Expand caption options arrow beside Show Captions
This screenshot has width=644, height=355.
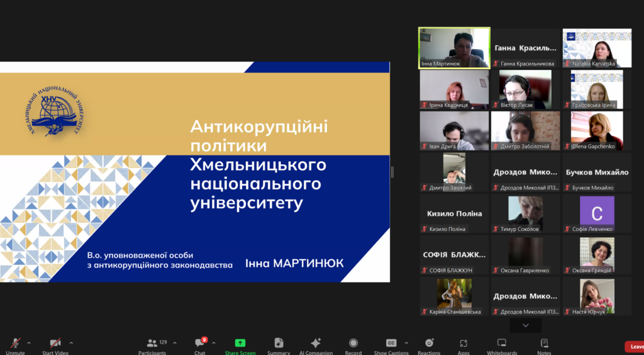point(406,343)
